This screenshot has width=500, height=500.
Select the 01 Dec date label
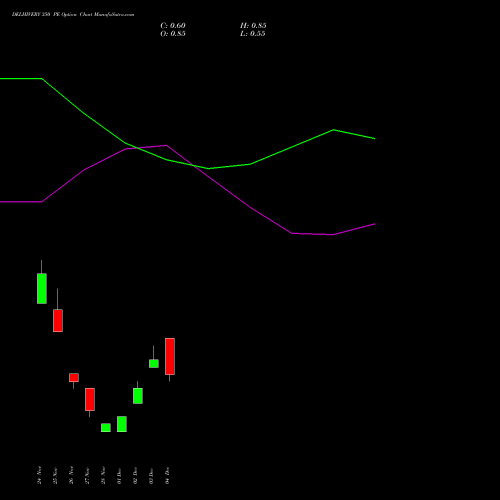pos(120,475)
